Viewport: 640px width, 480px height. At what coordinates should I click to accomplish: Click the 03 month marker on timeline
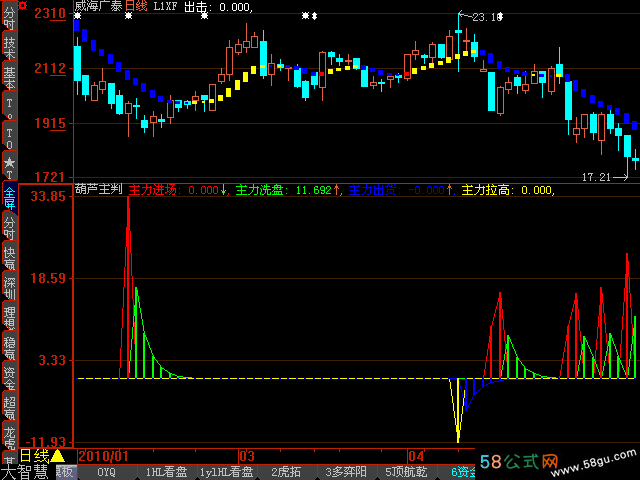(x=247, y=456)
